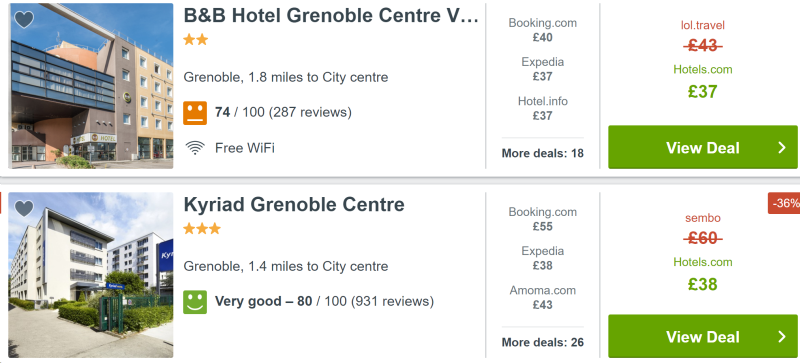
Task: Click arrow on B&B Hotel View Deal
Action: point(782,148)
